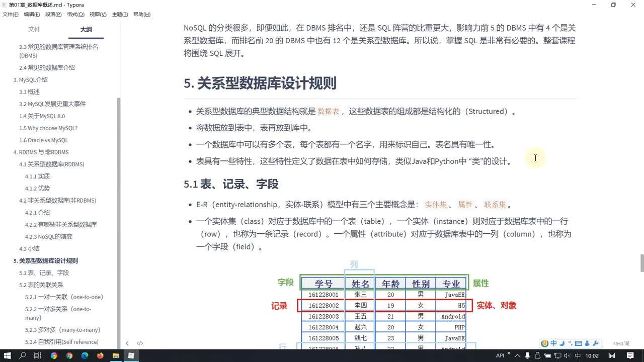Viewport: 644px width, 362px height.
Task: Open Windows taskbar search
Action: (23, 355)
